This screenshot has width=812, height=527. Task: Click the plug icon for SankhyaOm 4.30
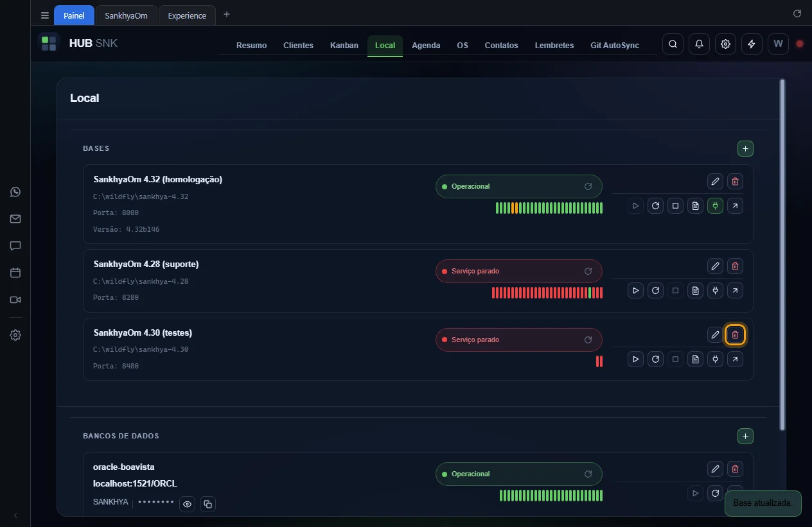pyautogui.click(x=715, y=359)
